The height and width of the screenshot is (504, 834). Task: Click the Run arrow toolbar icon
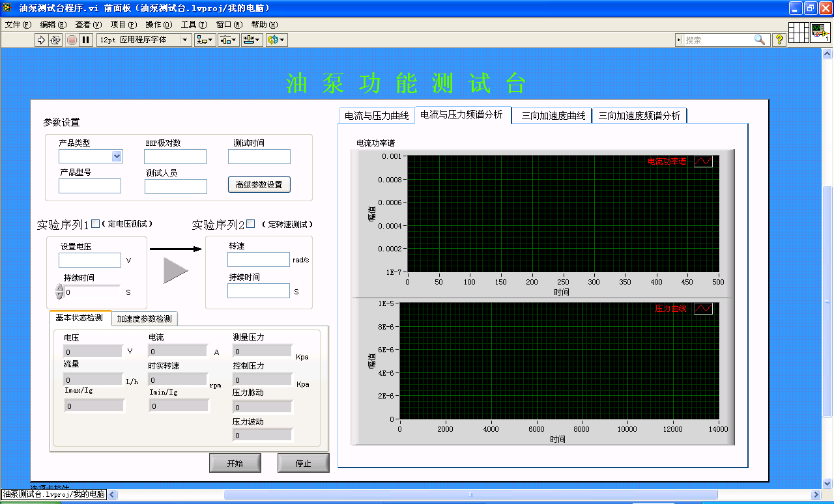[x=41, y=40]
